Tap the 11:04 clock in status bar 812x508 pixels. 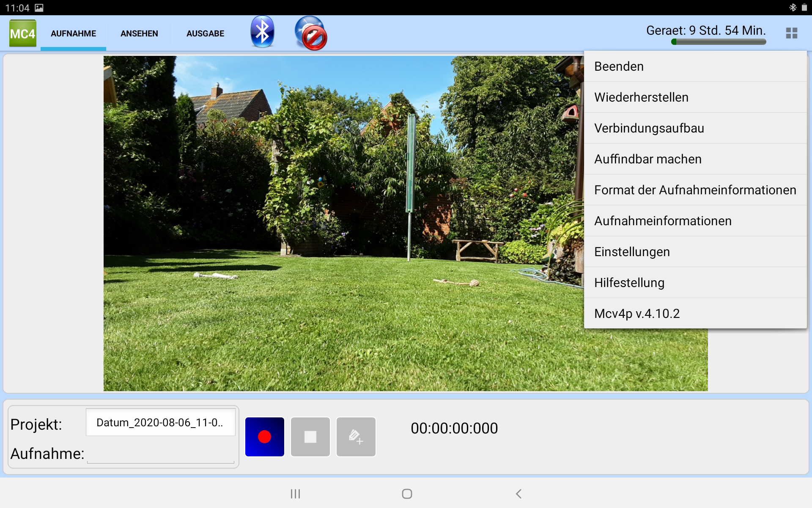(x=17, y=8)
